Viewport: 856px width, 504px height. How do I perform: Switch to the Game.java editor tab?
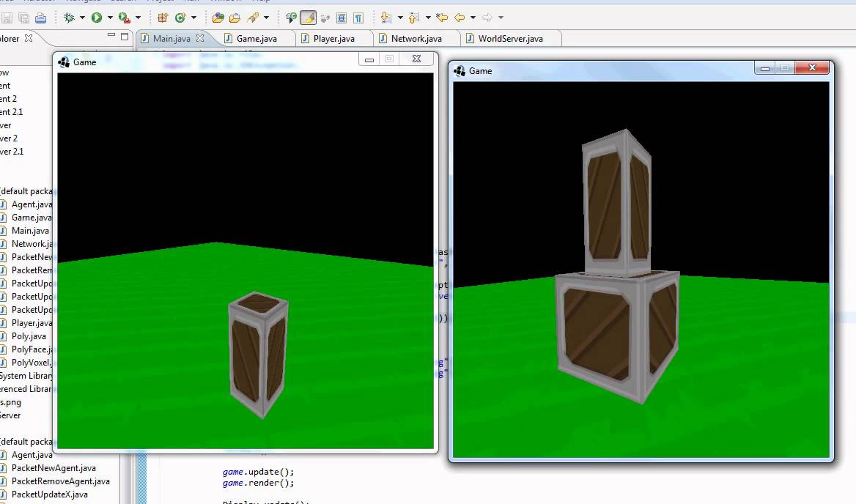click(x=257, y=39)
